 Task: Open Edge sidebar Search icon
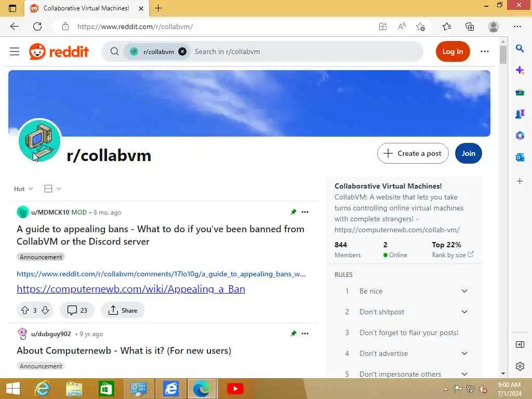point(520,48)
